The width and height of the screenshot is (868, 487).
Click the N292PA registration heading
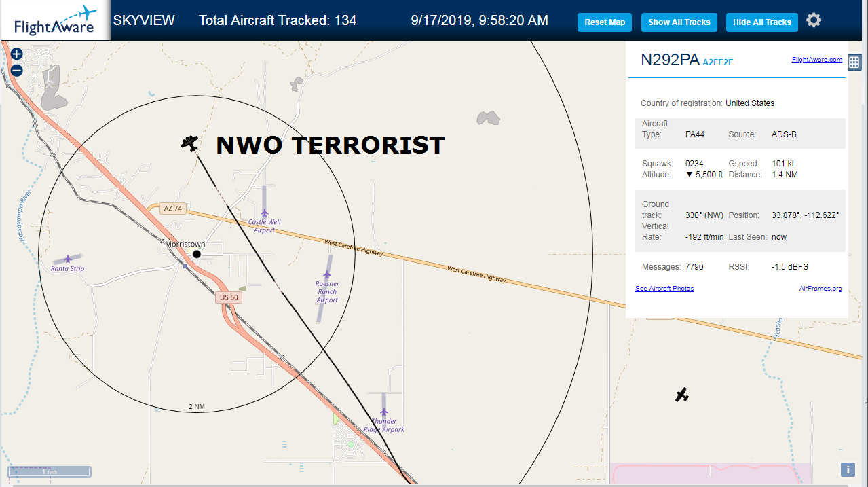click(x=670, y=60)
